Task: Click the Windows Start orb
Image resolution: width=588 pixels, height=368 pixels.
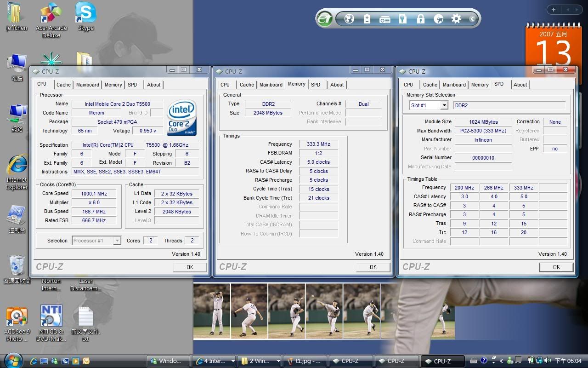Action: 13,360
